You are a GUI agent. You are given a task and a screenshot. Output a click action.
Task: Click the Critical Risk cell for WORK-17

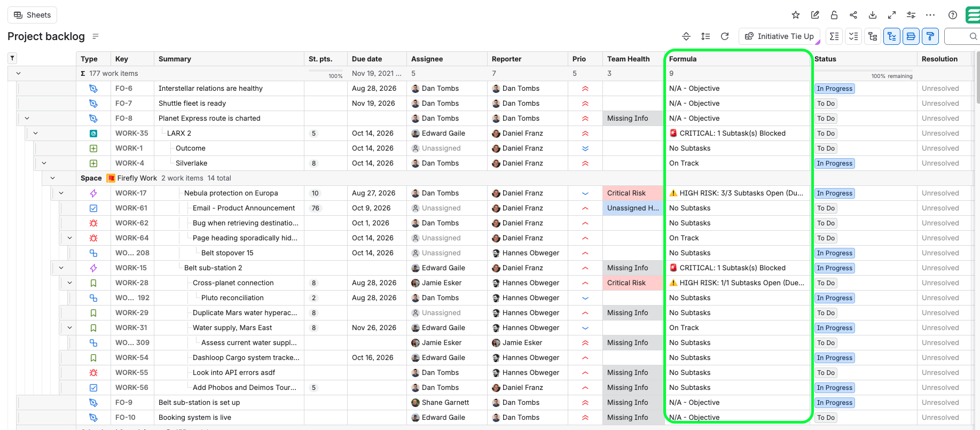(633, 193)
